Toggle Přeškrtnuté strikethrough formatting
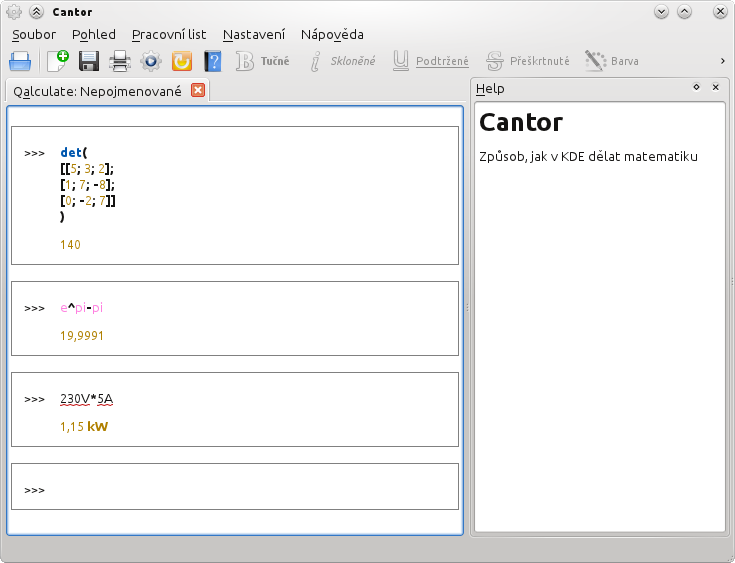The height and width of the screenshot is (563, 735). point(528,61)
